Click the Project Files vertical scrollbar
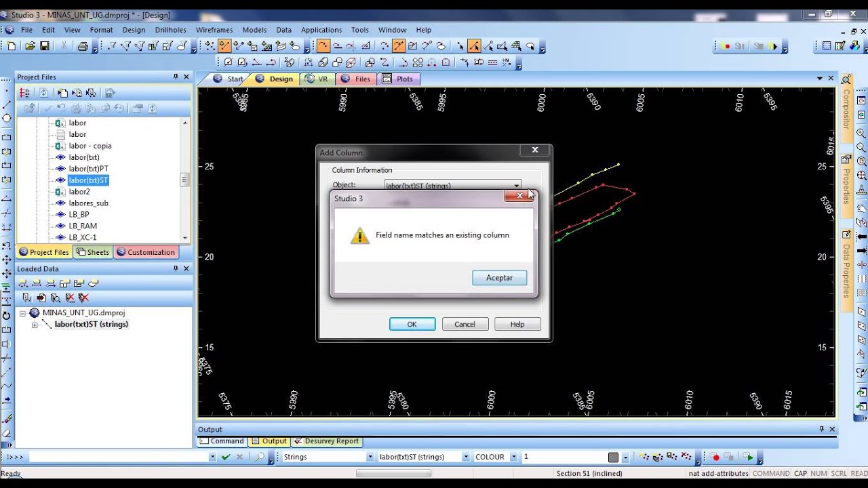 (x=184, y=180)
